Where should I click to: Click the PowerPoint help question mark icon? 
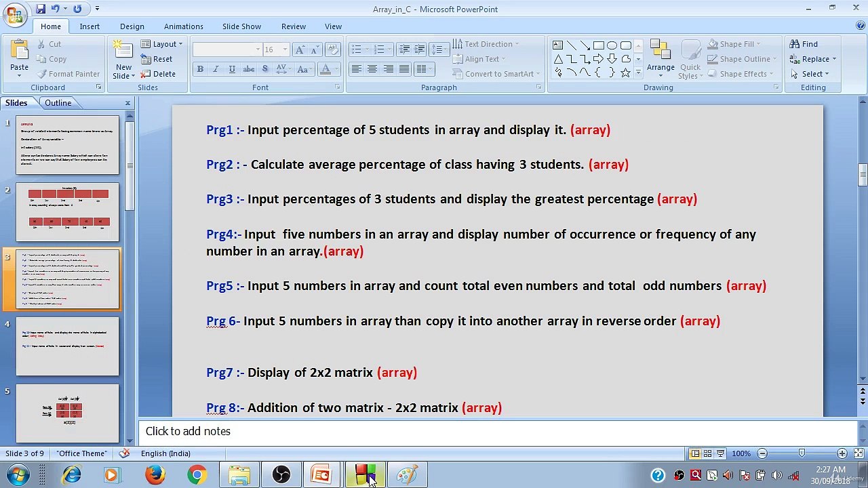click(860, 26)
